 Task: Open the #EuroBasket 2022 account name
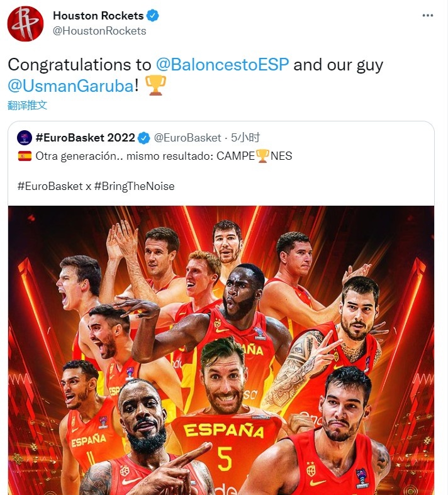(85, 138)
